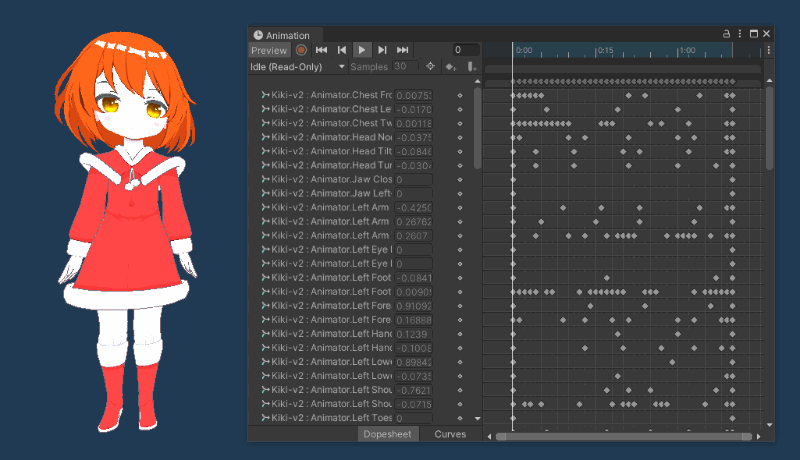Image resolution: width=800 pixels, height=460 pixels.
Task: Select the Animation window tab
Action: (285, 35)
